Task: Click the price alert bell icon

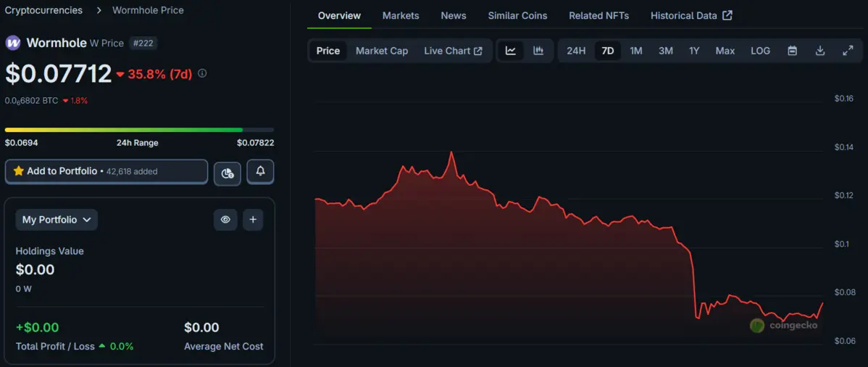Action: (260, 172)
